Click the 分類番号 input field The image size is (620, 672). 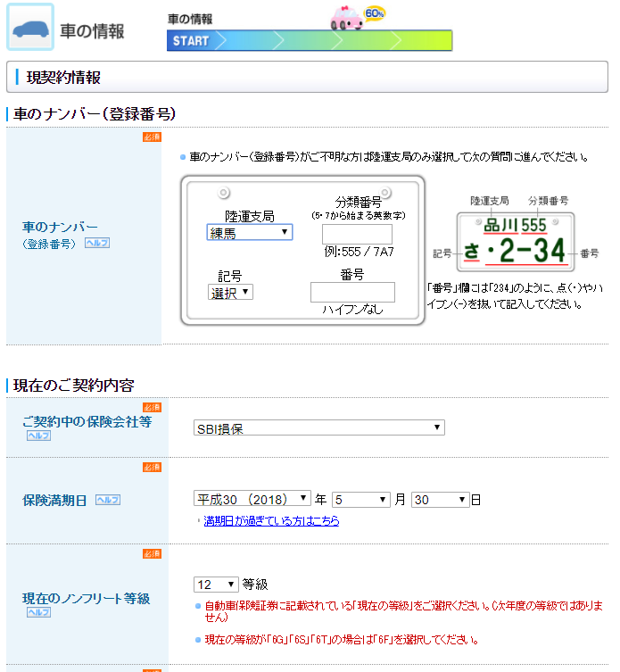pos(357,234)
